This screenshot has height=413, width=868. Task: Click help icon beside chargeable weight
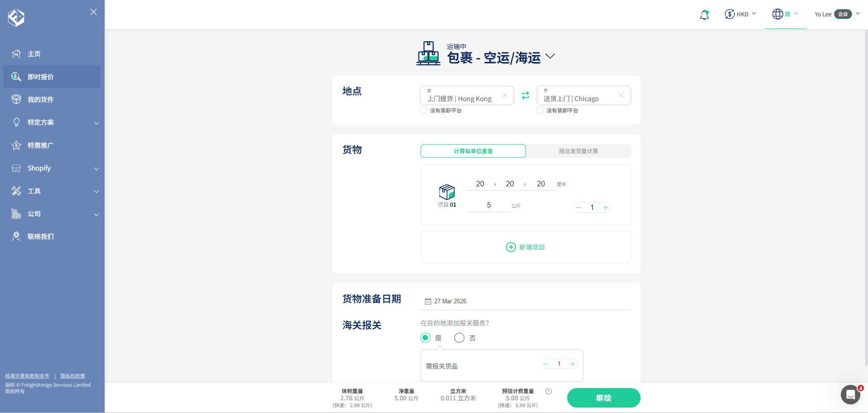point(549,391)
